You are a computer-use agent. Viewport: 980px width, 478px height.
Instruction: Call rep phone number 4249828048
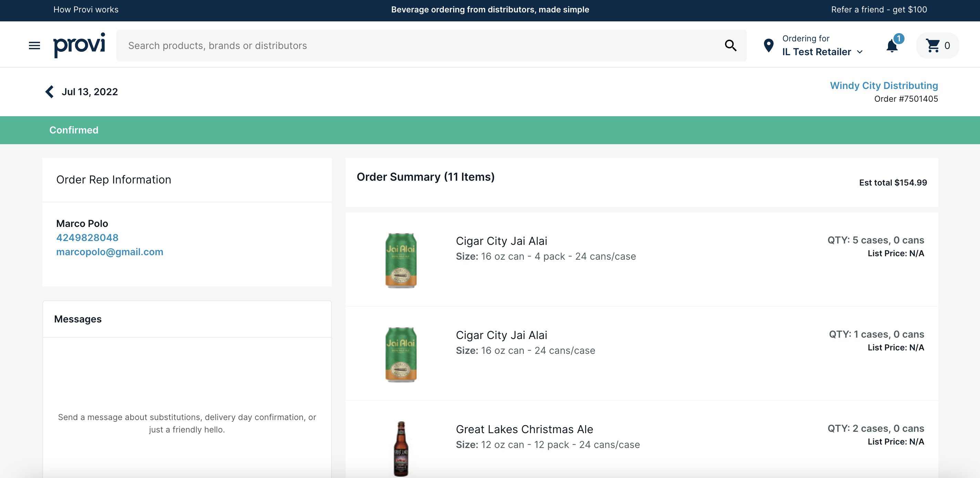tap(87, 238)
